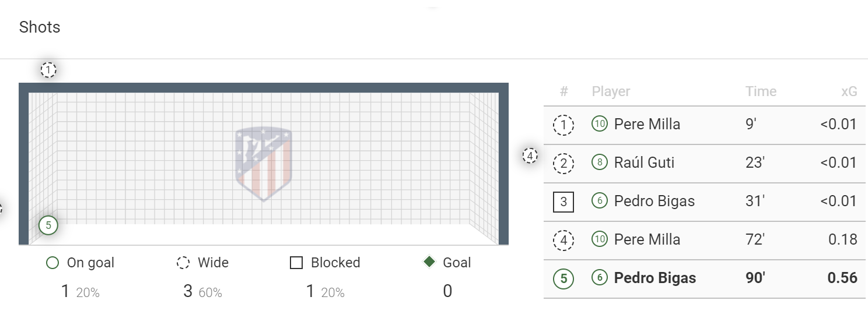Click shot marker 4 right of goal

pyautogui.click(x=530, y=156)
